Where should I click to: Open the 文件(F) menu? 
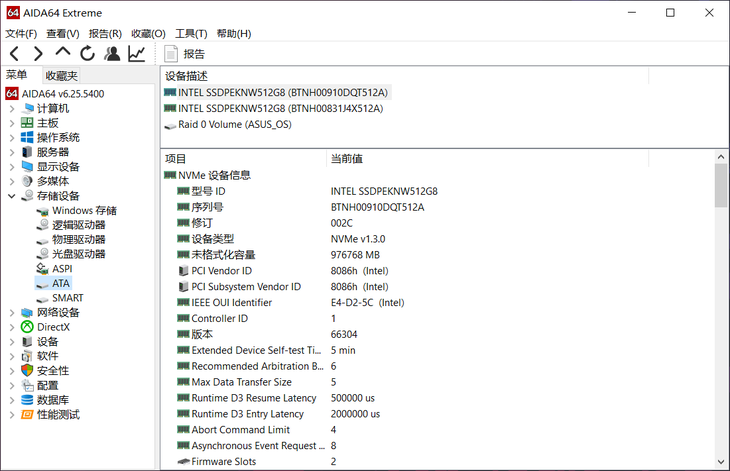point(21,34)
